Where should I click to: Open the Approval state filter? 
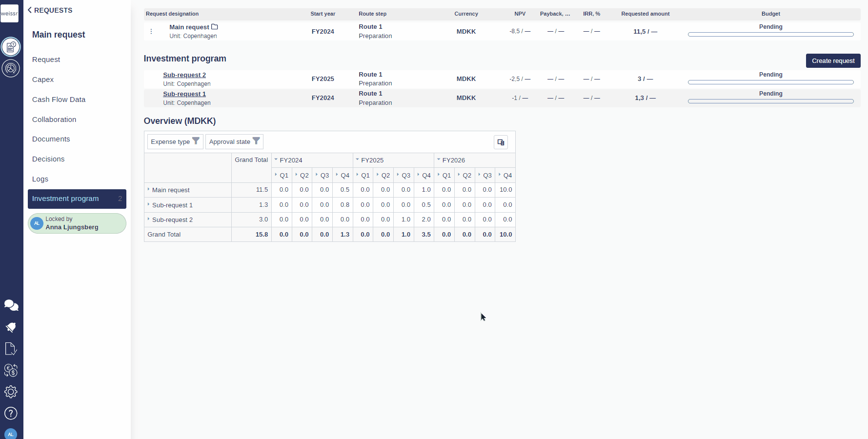click(234, 141)
